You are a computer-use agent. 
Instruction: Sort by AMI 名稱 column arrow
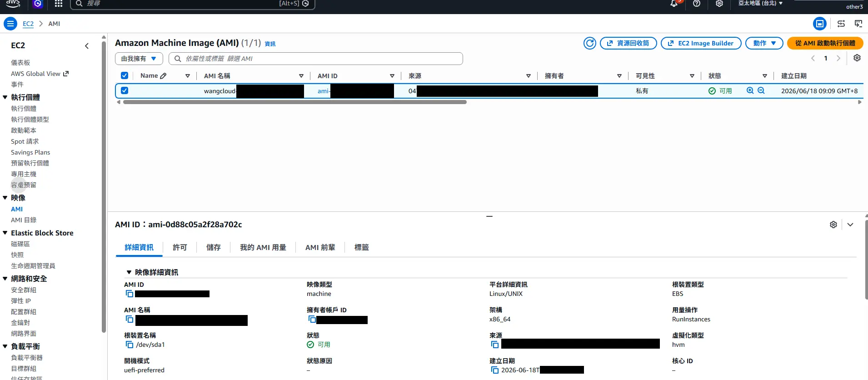tap(301, 76)
